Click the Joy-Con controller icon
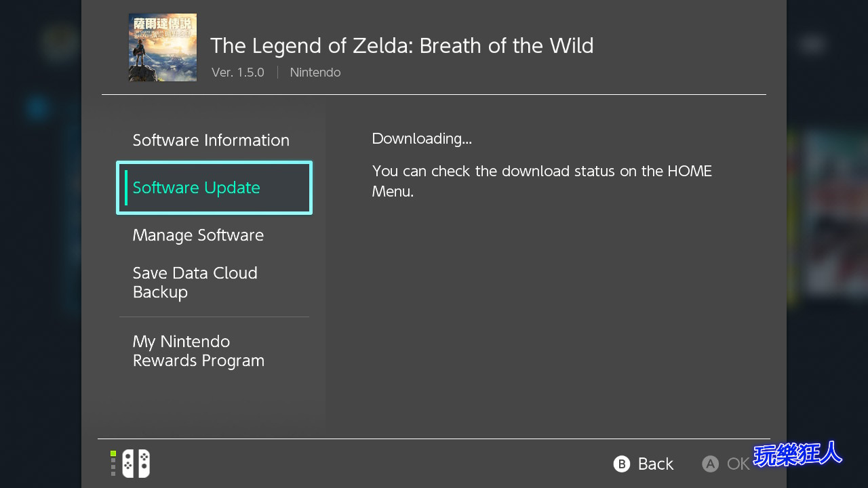The width and height of the screenshot is (868, 488). point(136,464)
